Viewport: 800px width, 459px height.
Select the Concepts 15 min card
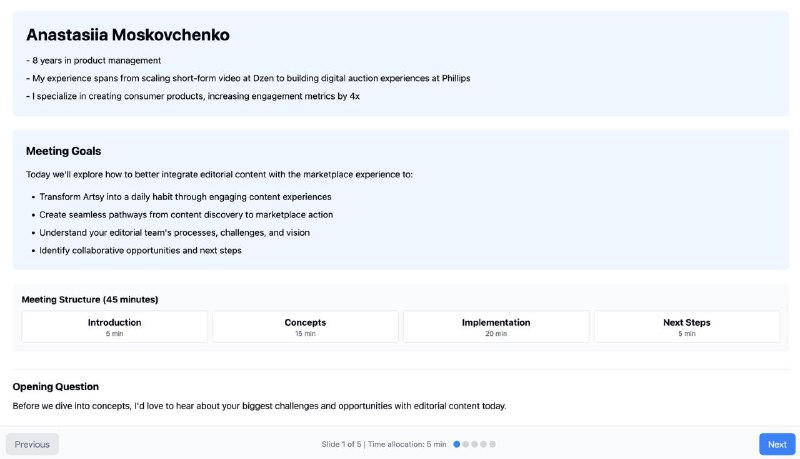(305, 327)
